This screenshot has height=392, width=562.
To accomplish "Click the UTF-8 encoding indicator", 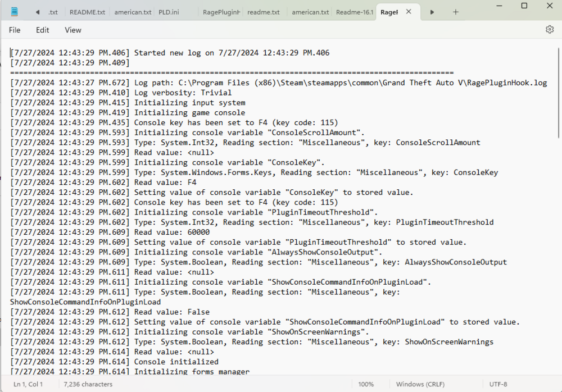I will [498, 384].
